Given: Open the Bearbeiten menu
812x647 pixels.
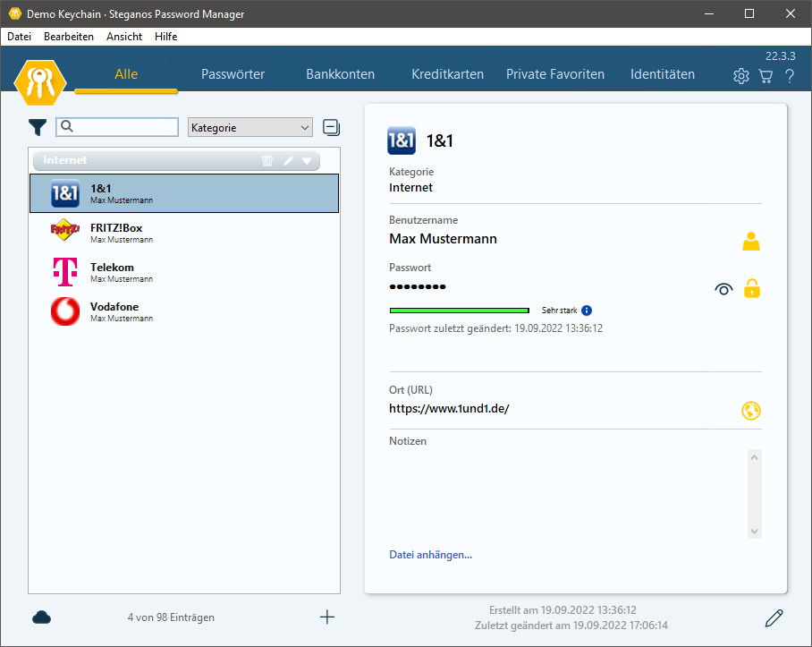Looking at the screenshot, I should coord(69,37).
